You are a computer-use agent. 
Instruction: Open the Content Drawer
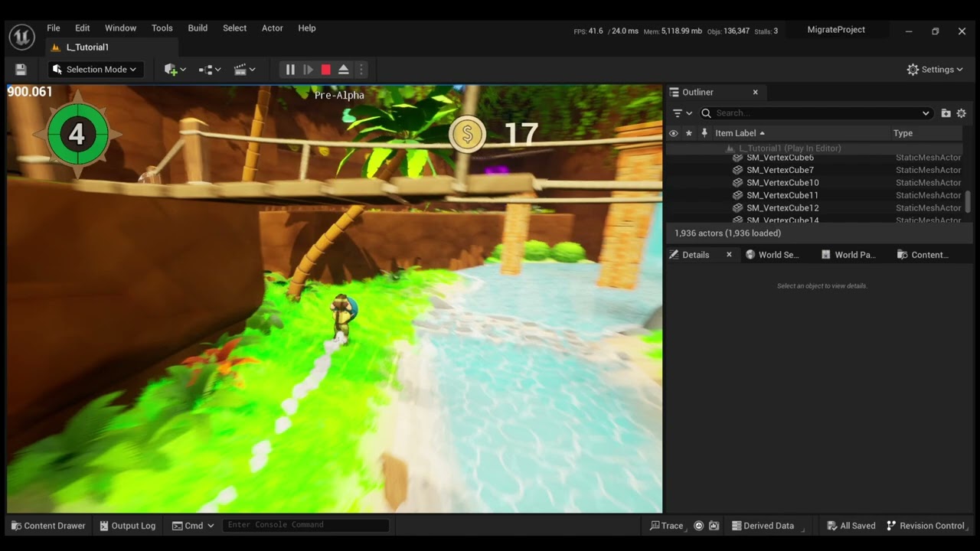[48, 526]
